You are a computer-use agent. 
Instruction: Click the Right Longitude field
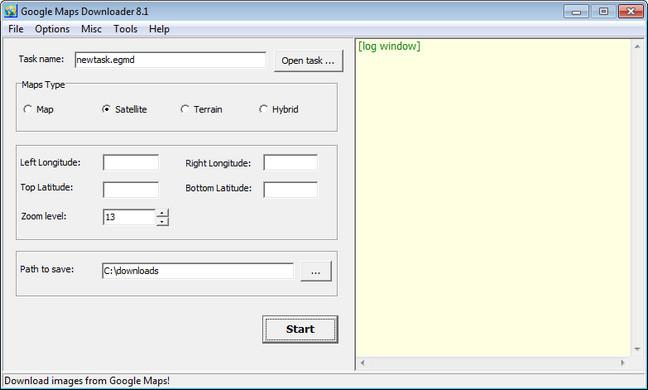(291, 162)
